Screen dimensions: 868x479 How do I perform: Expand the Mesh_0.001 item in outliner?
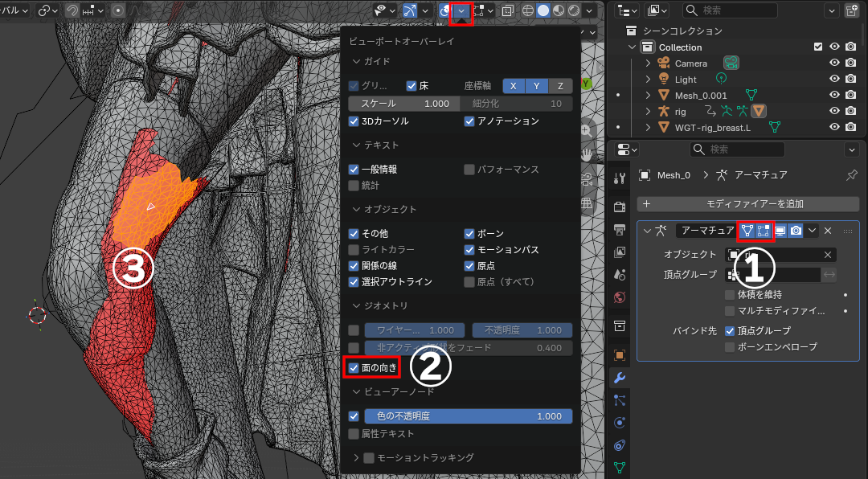point(649,96)
